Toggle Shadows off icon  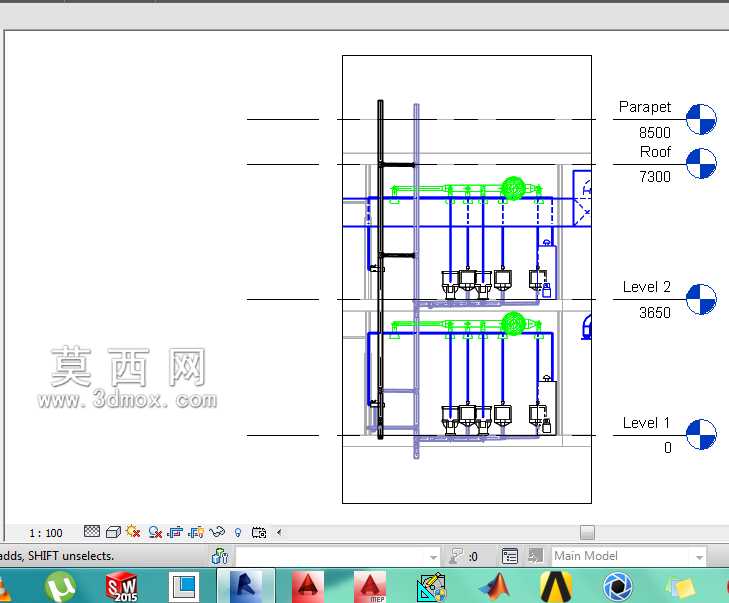(x=155, y=532)
